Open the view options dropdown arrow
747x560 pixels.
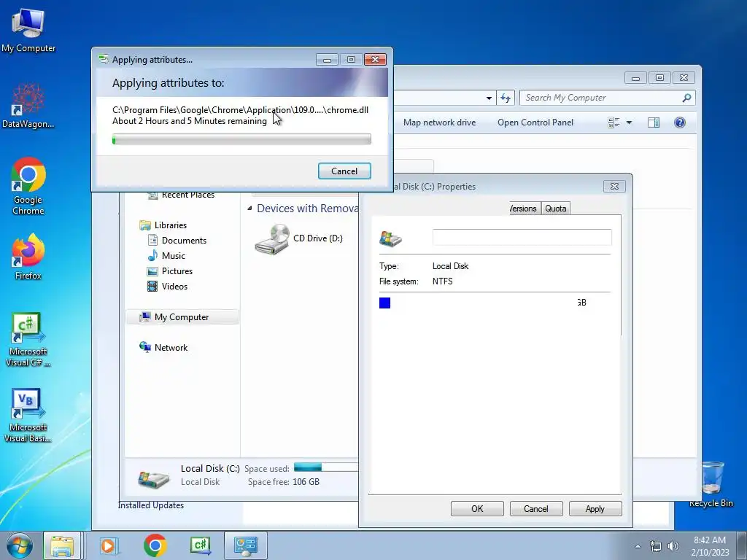coord(629,122)
